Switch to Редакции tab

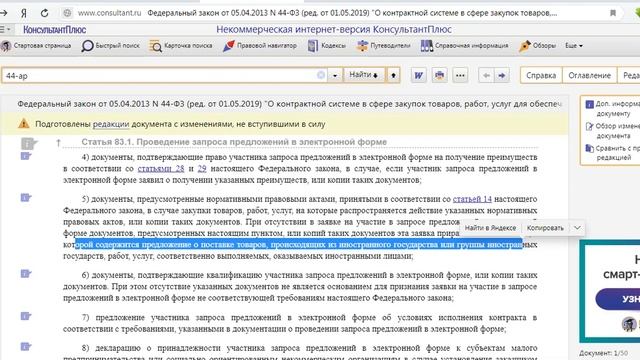(x=629, y=76)
